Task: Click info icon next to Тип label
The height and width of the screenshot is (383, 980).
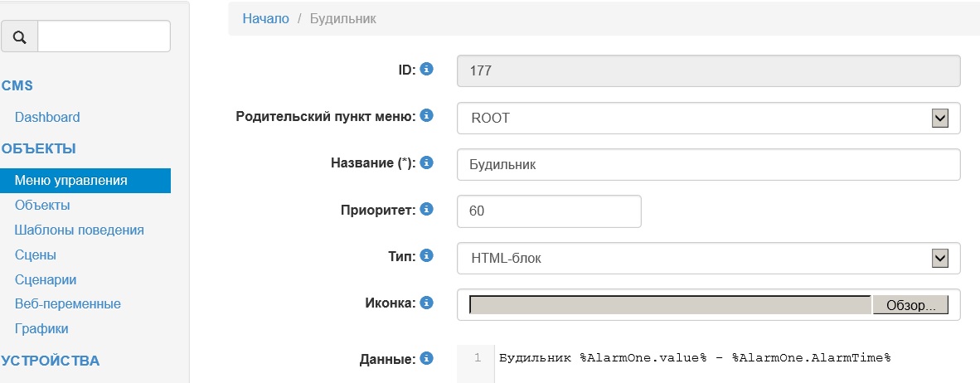Action: point(427,256)
